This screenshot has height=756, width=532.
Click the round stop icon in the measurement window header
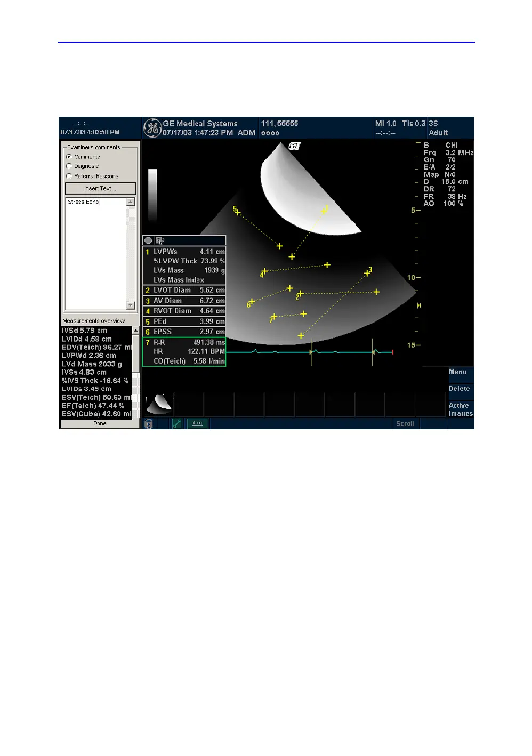tap(148, 240)
